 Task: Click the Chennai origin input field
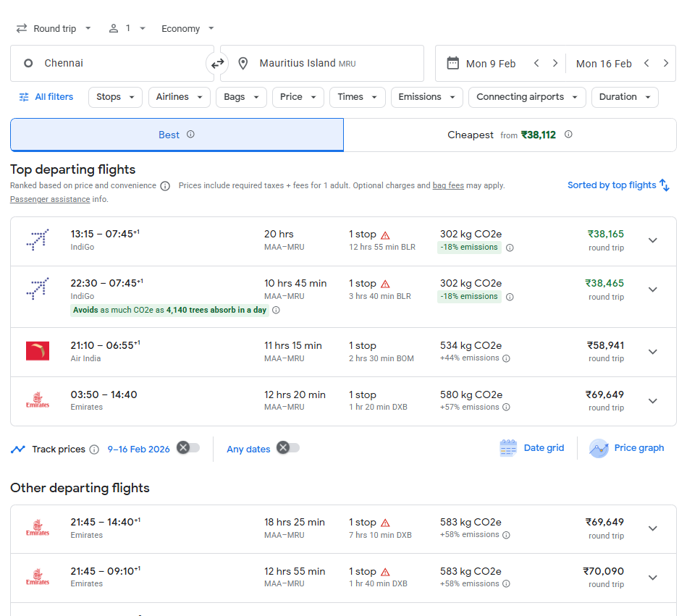coord(109,63)
